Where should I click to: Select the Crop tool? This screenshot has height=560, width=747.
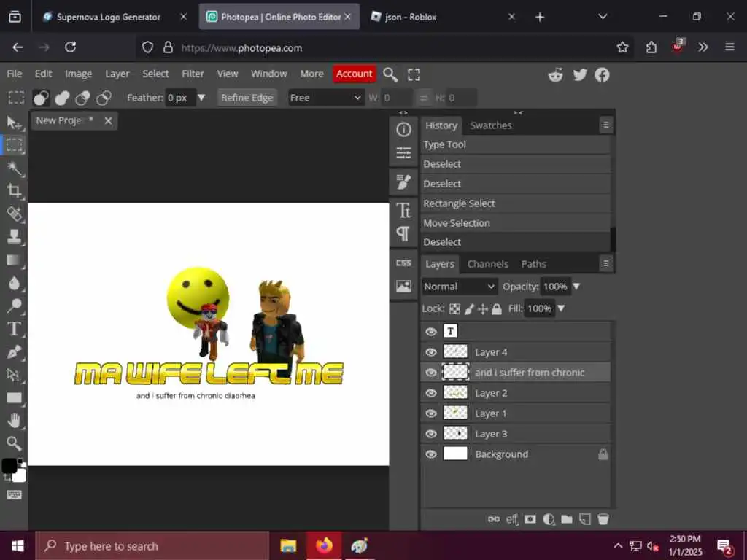point(15,191)
